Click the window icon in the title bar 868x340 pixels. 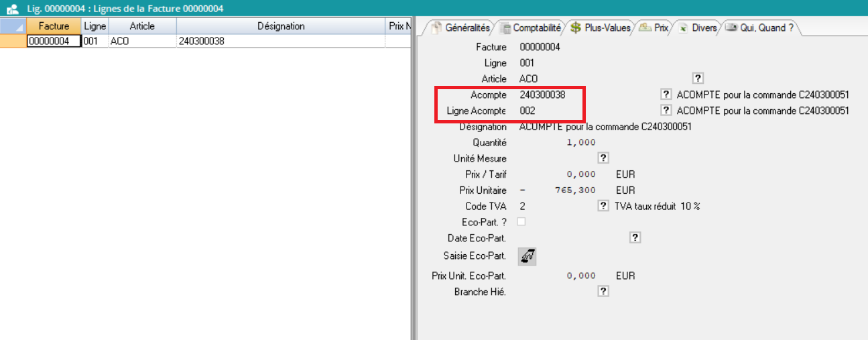[12, 9]
